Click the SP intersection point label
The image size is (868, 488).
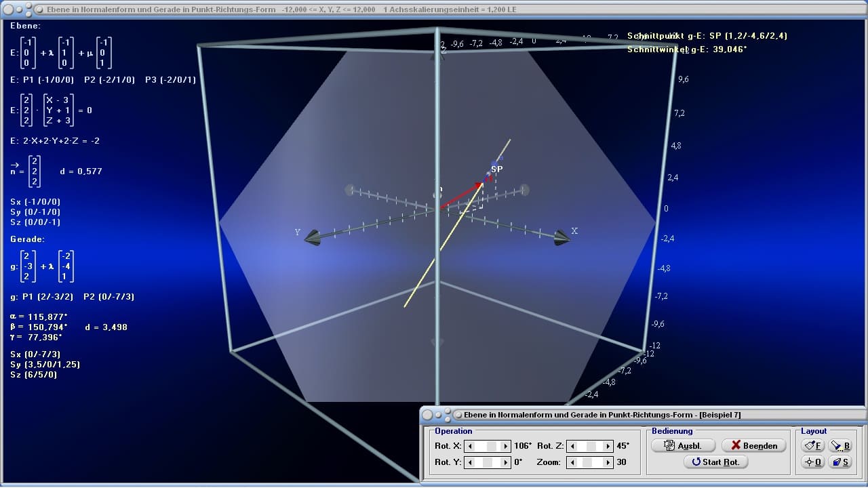[x=497, y=169]
